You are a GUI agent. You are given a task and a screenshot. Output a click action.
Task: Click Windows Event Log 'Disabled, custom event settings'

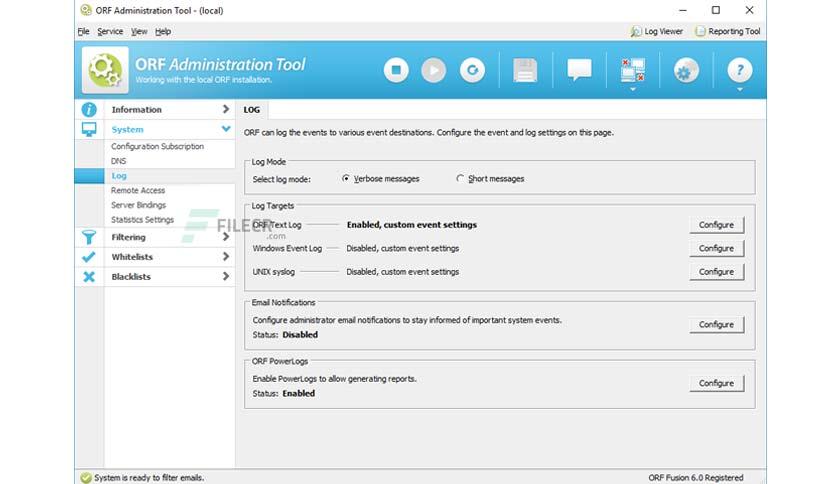pos(403,248)
